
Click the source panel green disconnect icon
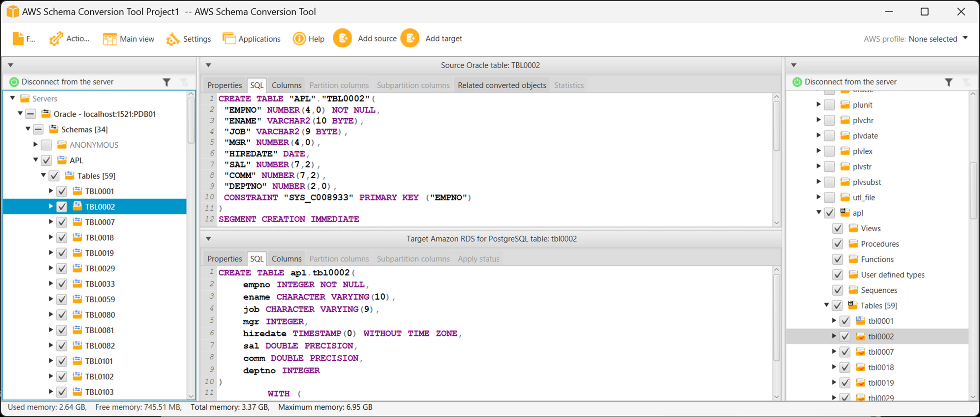14,82
